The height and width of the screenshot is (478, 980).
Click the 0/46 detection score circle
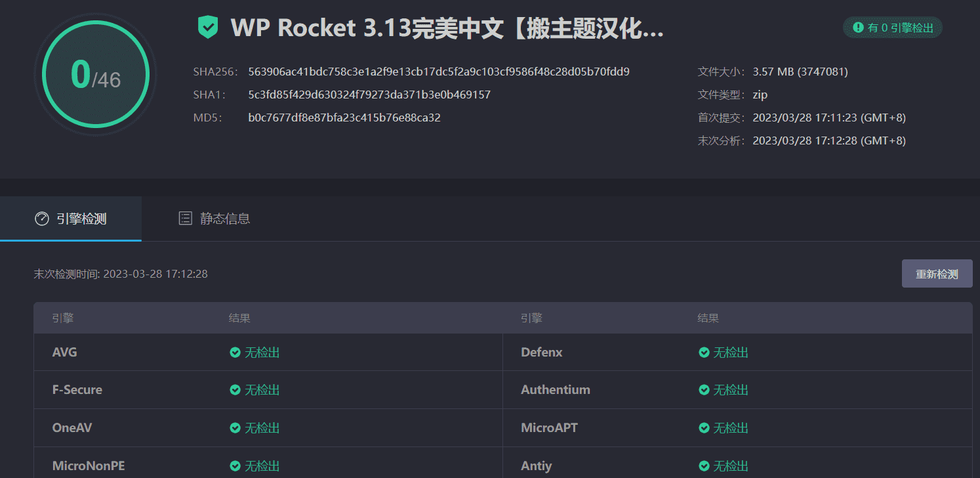96,75
